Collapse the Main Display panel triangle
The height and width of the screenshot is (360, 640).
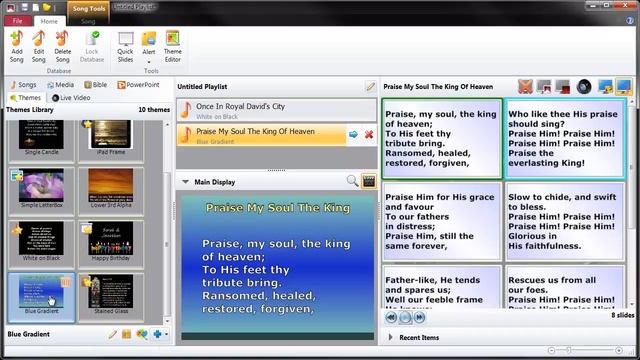click(185, 182)
